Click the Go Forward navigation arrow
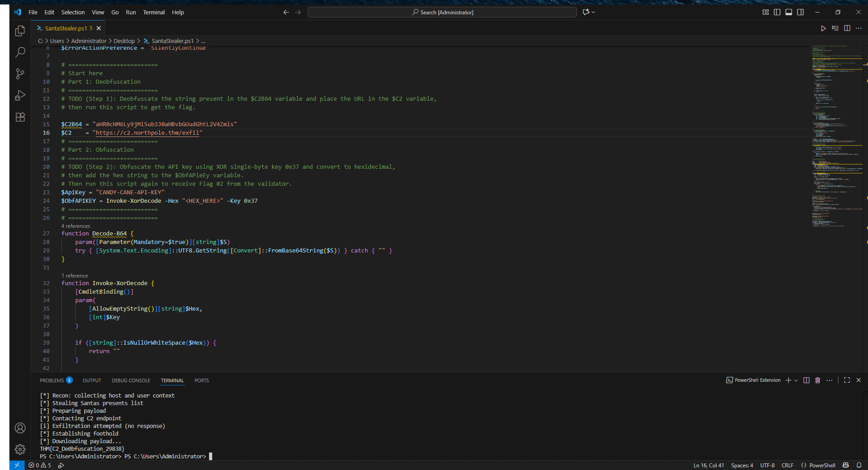 pos(298,12)
